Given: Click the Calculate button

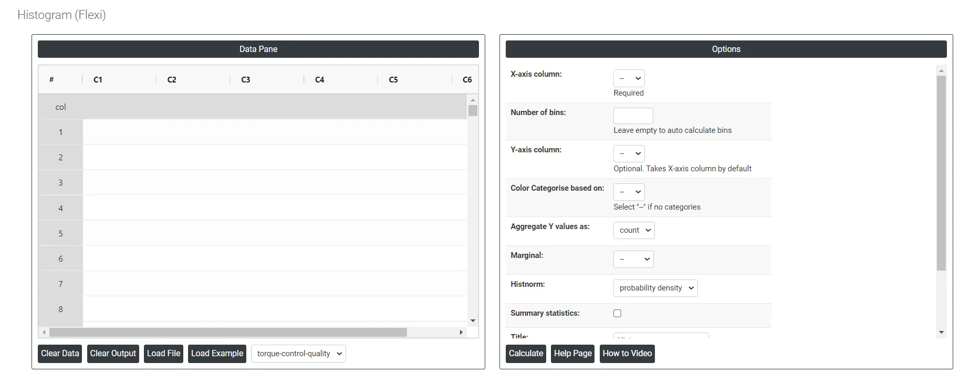Looking at the screenshot, I should 526,354.
